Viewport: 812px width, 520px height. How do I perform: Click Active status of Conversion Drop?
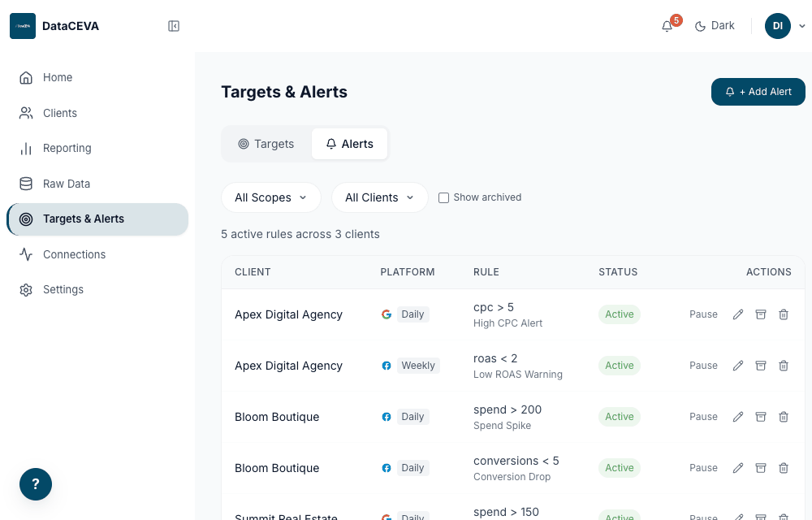620,468
